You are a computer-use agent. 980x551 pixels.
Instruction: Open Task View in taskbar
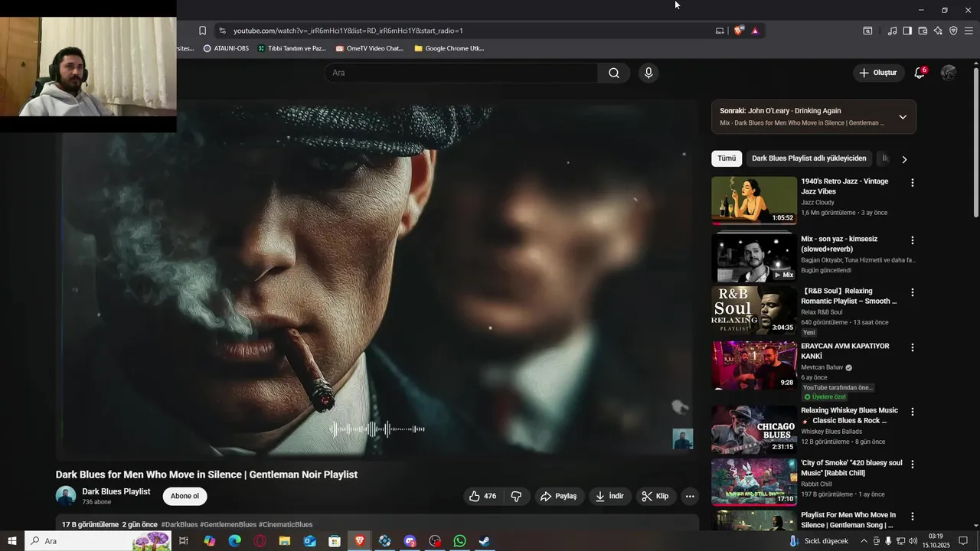184,541
